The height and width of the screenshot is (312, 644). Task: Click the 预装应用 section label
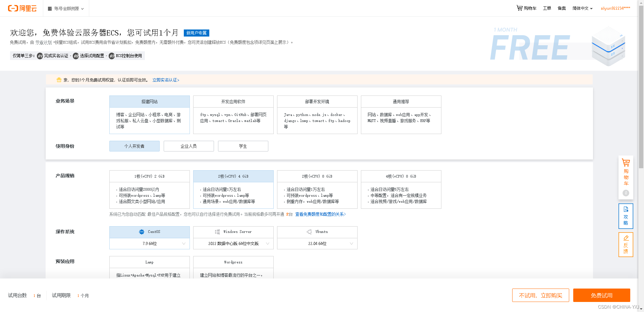[x=65, y=261]
